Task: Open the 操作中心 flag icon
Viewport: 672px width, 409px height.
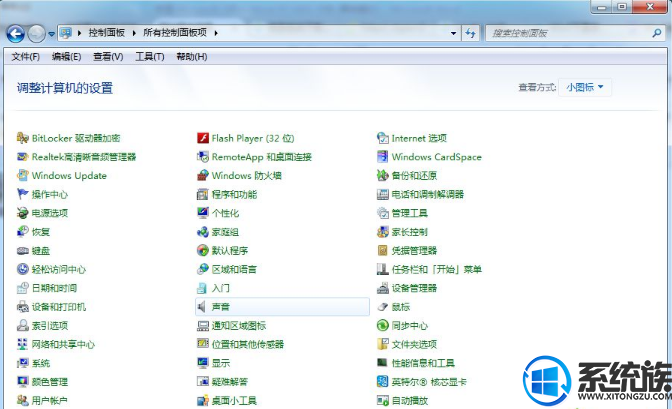Action: (23, 194)
